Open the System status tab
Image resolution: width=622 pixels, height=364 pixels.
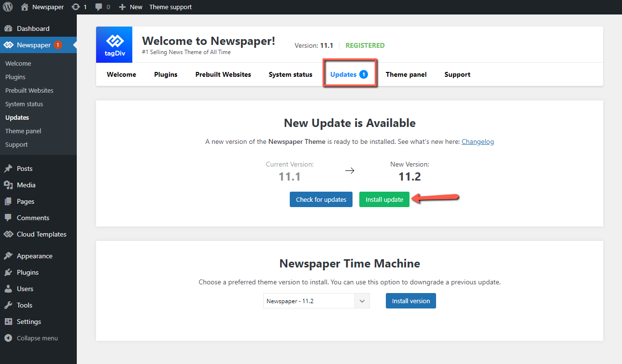click(x=291, y=74)
